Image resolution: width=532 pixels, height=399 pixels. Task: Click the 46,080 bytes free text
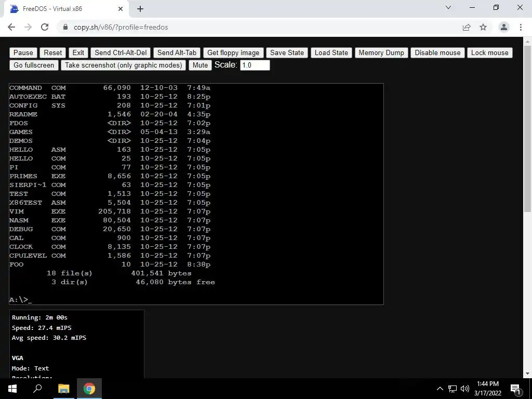[175, 282]
